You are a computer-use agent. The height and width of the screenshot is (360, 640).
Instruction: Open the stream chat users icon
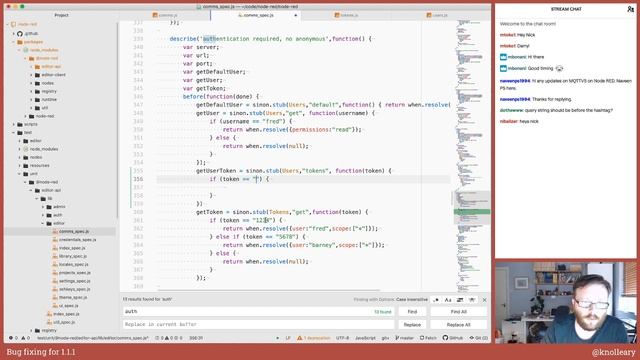[x=630, y=9]
